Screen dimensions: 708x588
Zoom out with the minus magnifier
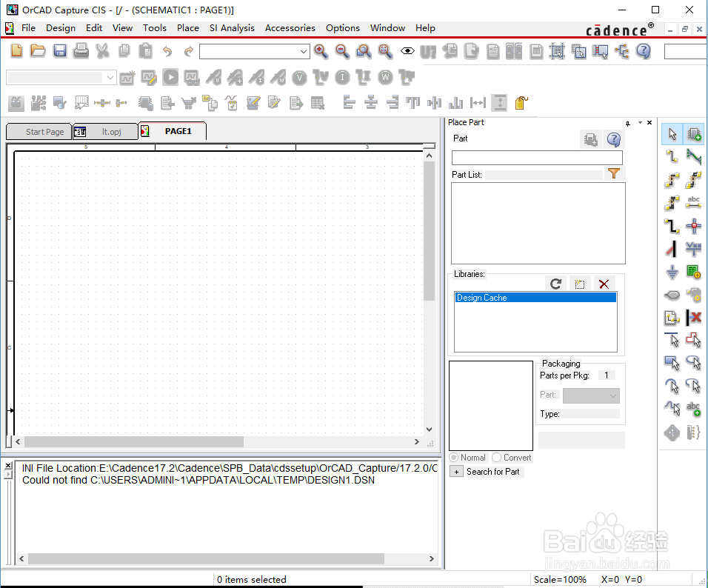point(342,51)
